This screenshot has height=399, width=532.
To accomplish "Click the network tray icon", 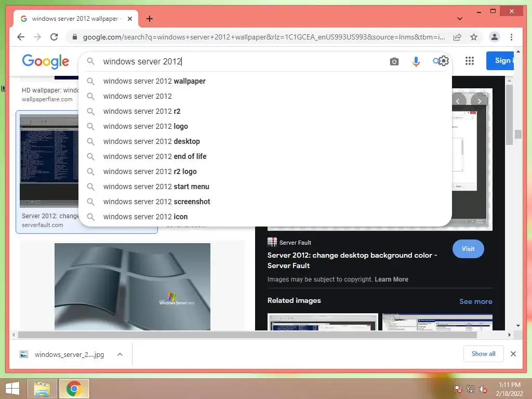I will click(471, 389).
